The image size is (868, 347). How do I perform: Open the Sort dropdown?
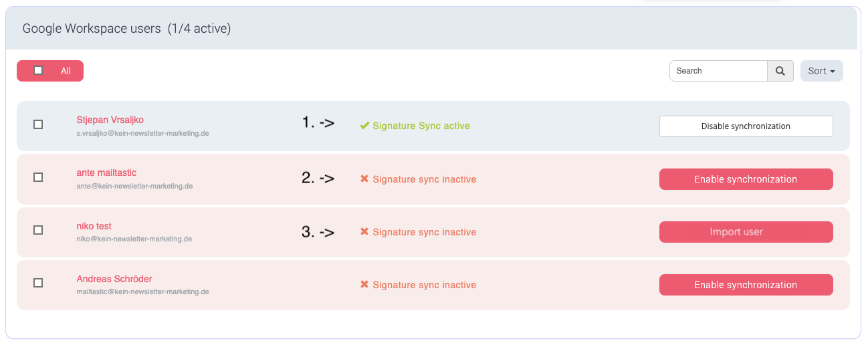[821, 71]
